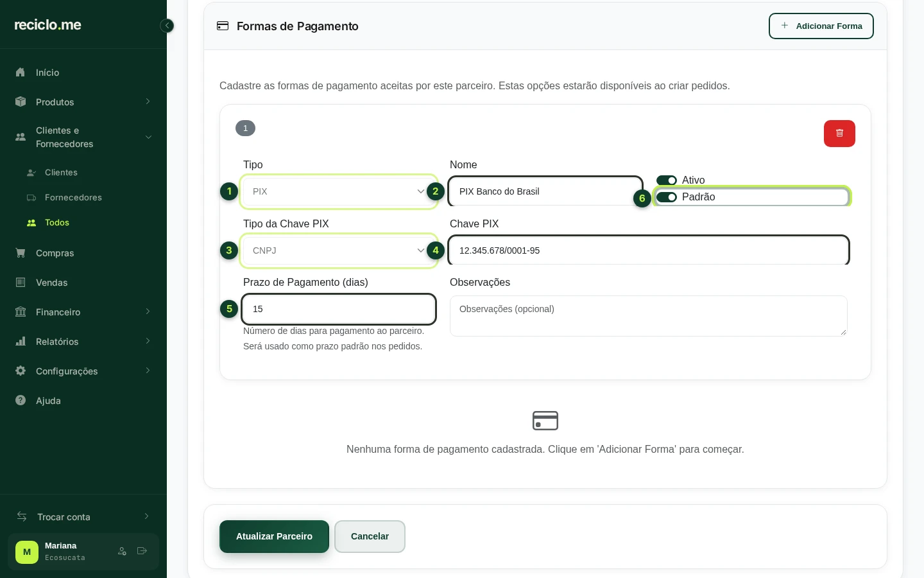Click the Adicionar Forma button
Screen dimensions: 924x578
pos(821,26)
